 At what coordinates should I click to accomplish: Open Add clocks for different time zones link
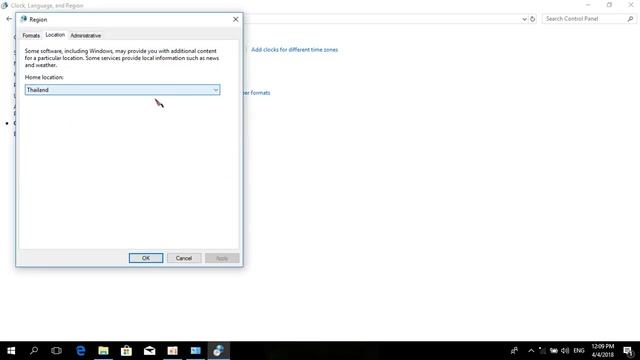coord(294,50)
